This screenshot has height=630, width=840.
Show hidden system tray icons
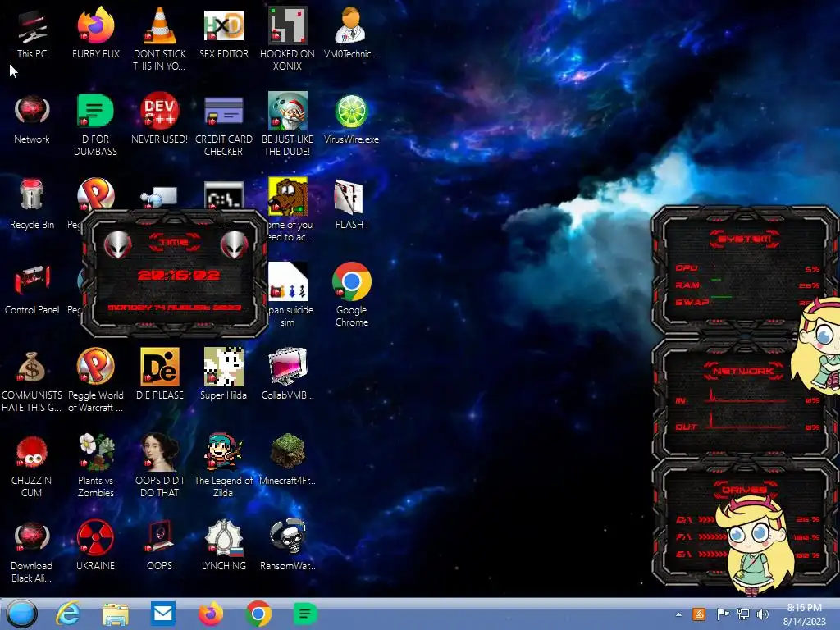coord(678,614)
